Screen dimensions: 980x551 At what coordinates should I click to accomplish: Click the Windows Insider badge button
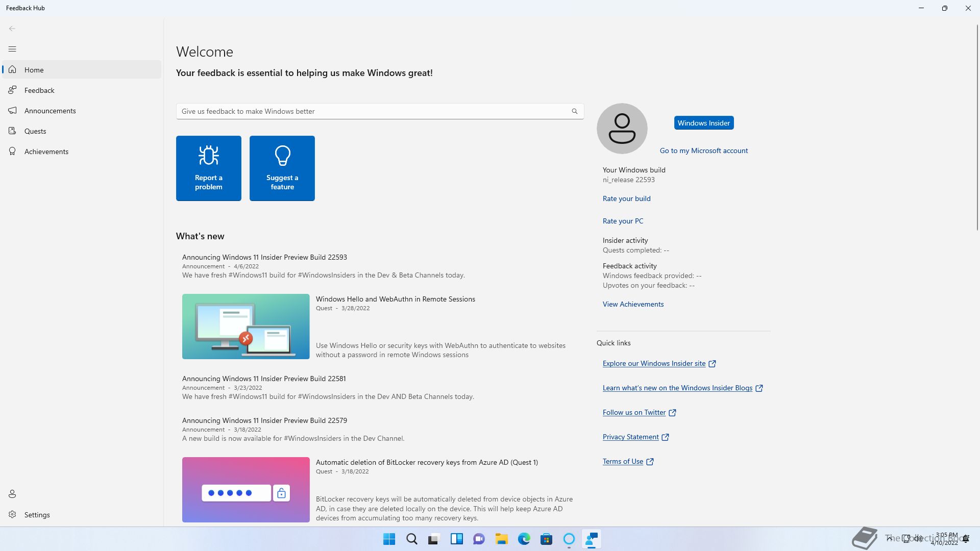pos(703,123)
